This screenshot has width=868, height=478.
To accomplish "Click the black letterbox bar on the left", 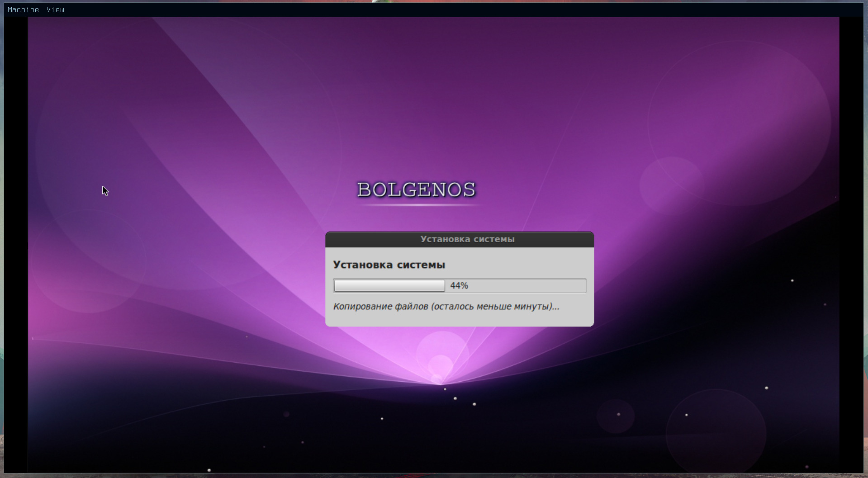I will (16, 244).
